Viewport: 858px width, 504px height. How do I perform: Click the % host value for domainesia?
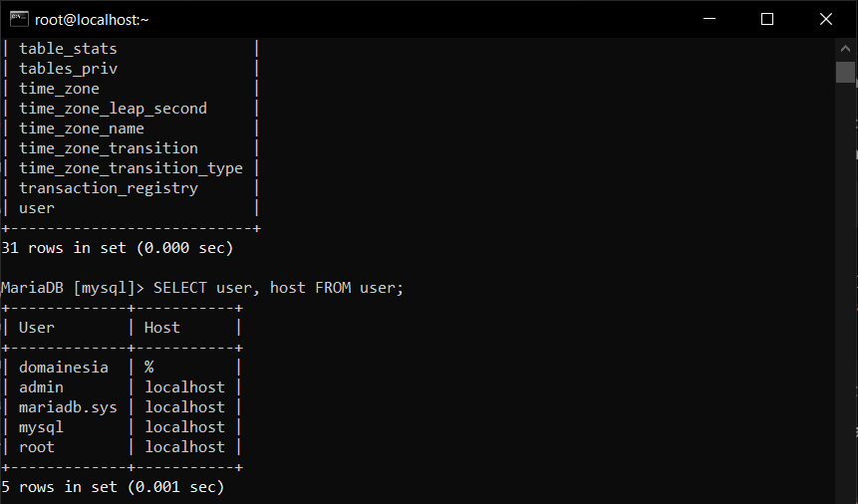pyautogui.click(x=149, y=368)
